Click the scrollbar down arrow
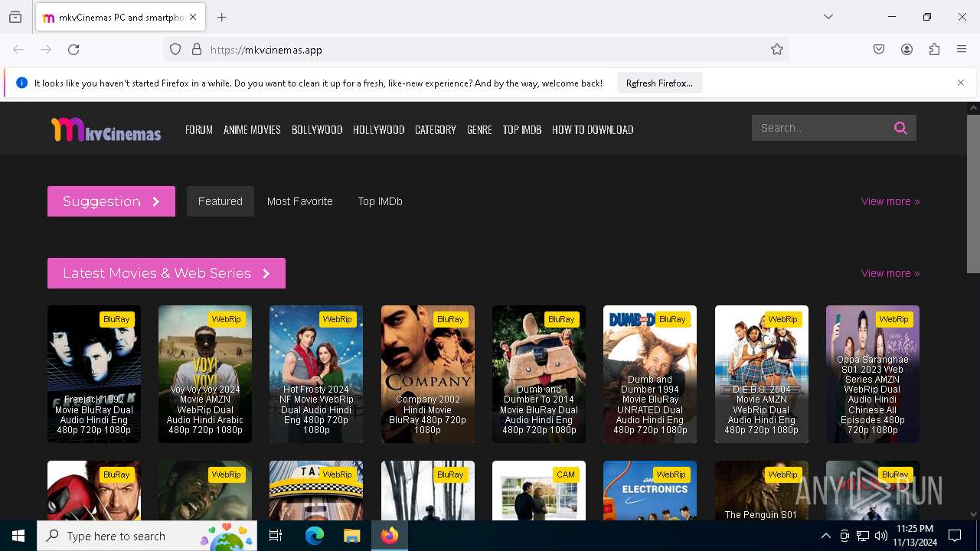The width and height of the screenshot is (980, 551). tap(973, 514)
